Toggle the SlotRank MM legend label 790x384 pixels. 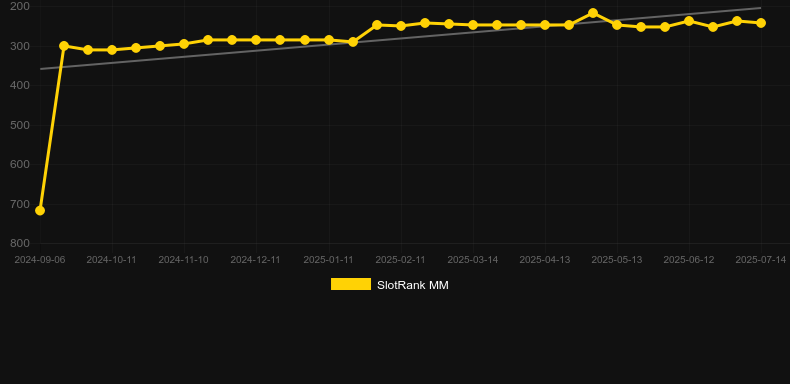413,285
